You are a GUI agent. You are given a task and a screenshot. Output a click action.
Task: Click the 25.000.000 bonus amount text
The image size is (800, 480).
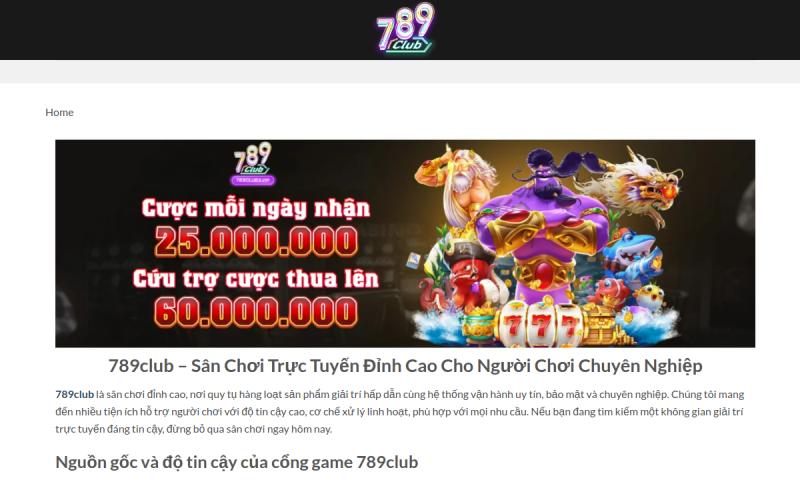[x=256, y=241]
